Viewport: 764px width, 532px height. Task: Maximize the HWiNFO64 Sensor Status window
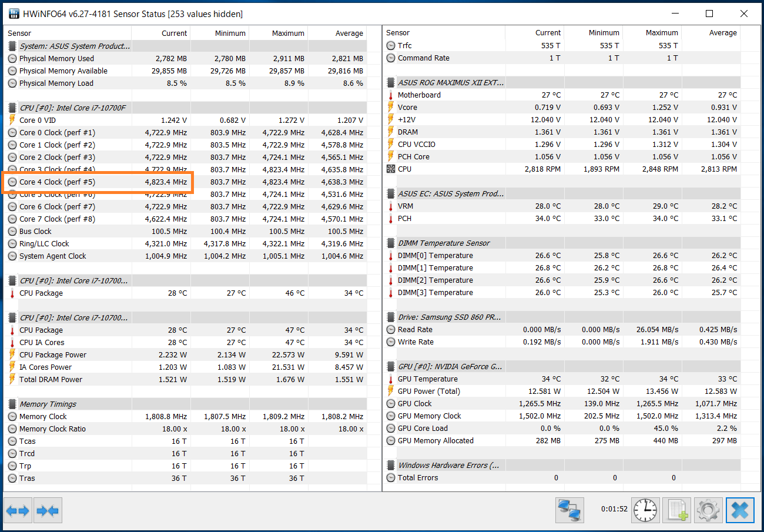pyautogui.click(x=709, y=14)
